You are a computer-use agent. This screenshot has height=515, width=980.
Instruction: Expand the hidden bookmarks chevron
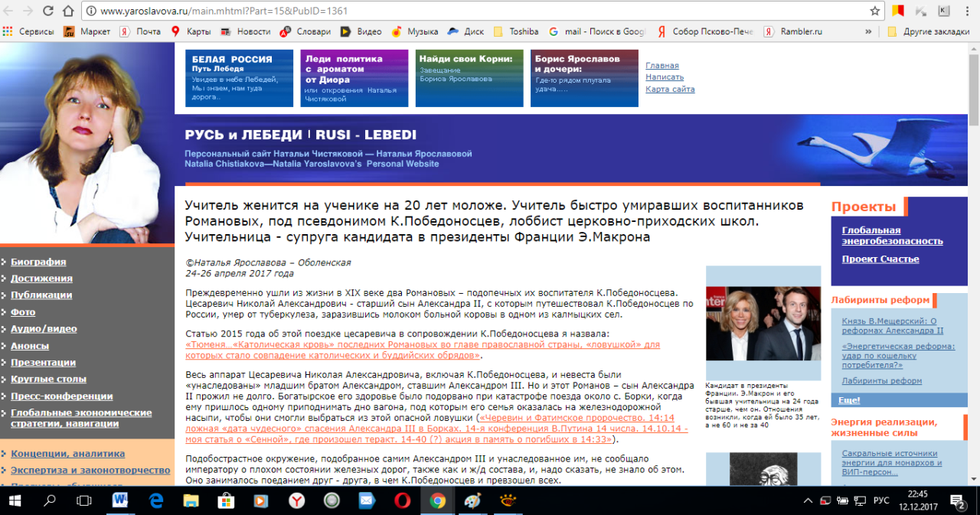pyautogui.click(x=868, y=31)
